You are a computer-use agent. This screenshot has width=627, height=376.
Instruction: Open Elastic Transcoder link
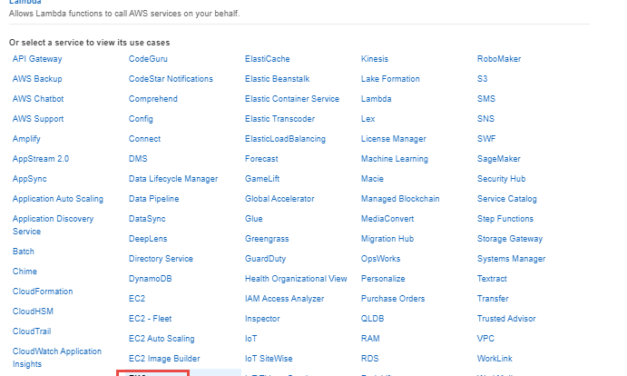coord(280,119)
